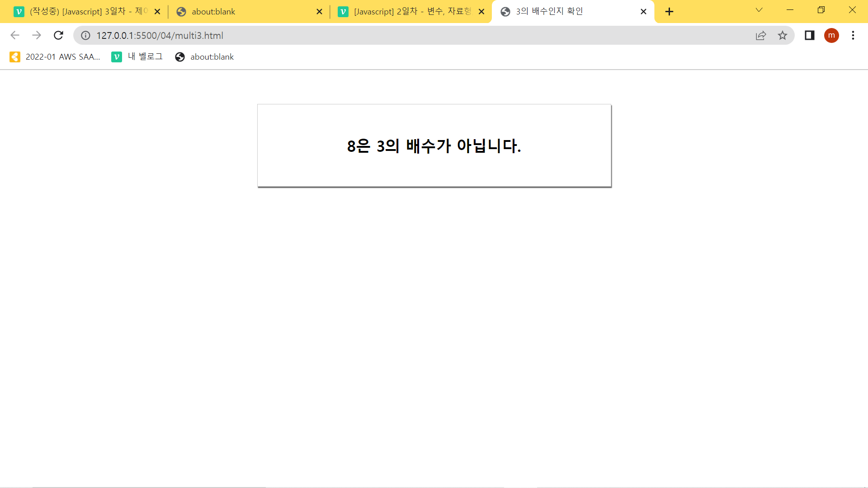Screen dimensions: 868x488
Task: Expand the tab search dropdown
Action: 759,10
